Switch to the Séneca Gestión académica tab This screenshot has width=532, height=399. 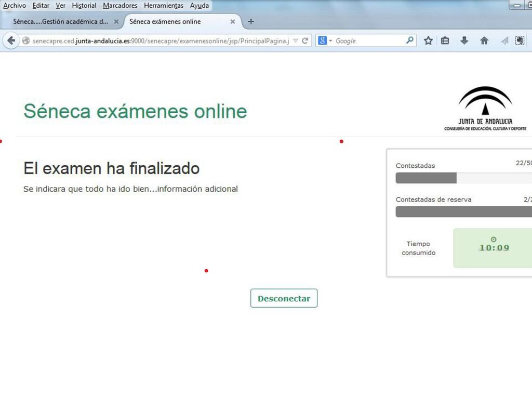pyautogui.click(x=61, y=21)
